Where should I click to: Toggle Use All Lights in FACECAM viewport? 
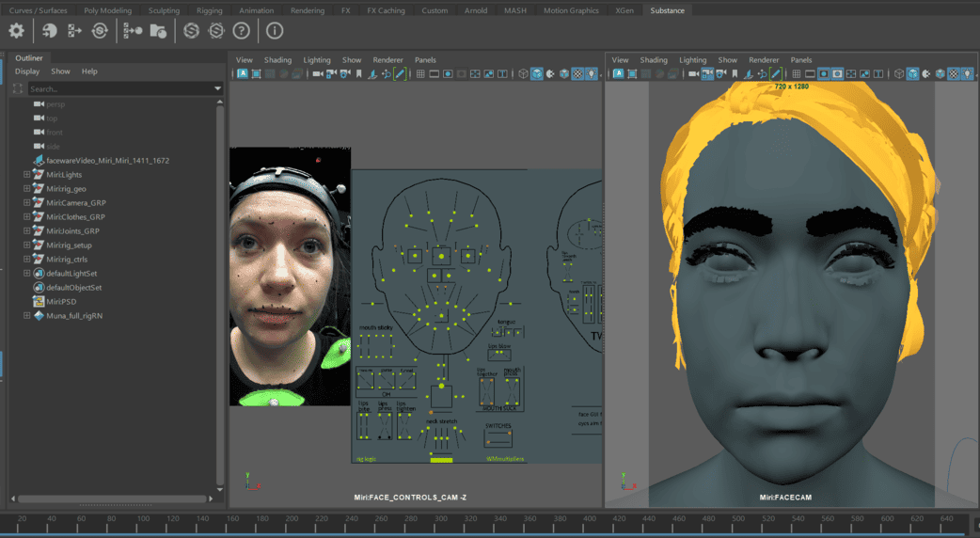pos(968,73)
